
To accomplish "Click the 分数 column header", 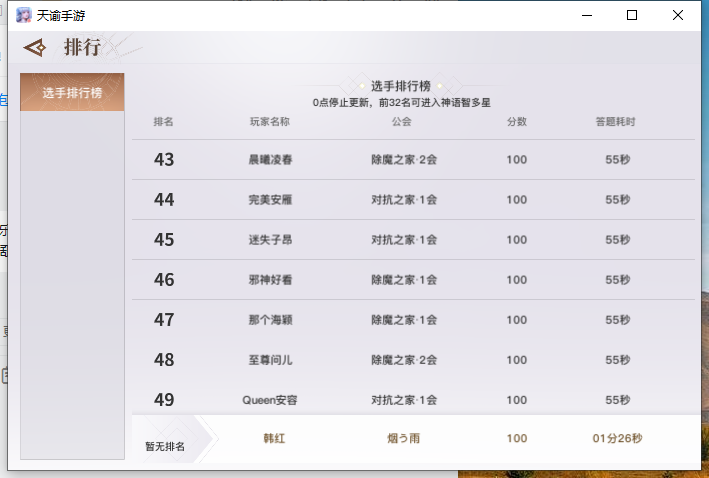I will 517,122.
